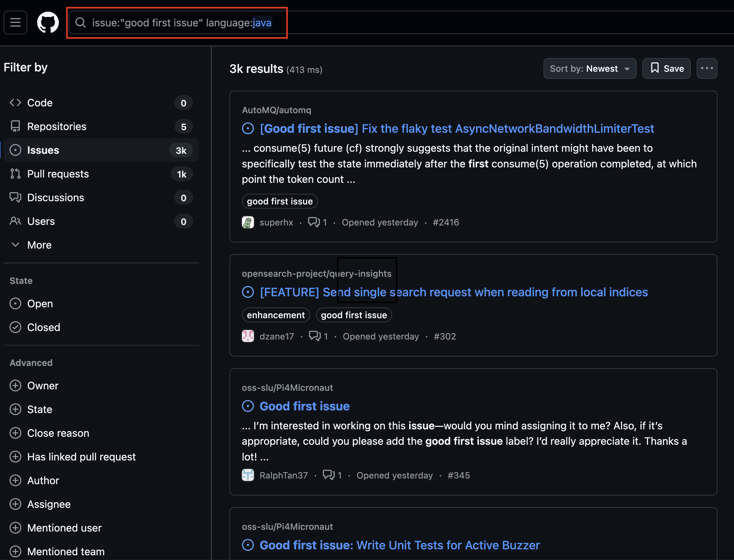Switch to Users results
The image size is (734, 560).
coord(101,221)
